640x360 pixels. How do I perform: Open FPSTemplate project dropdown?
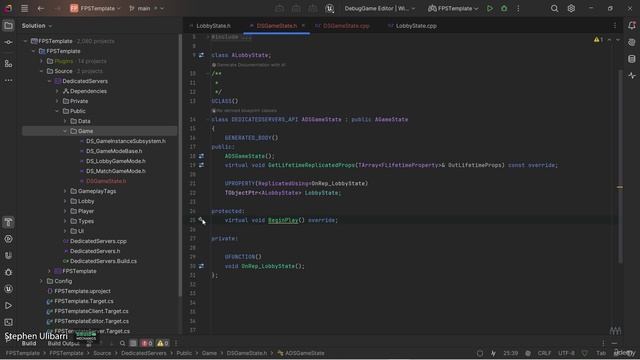(x=96, y=8)
